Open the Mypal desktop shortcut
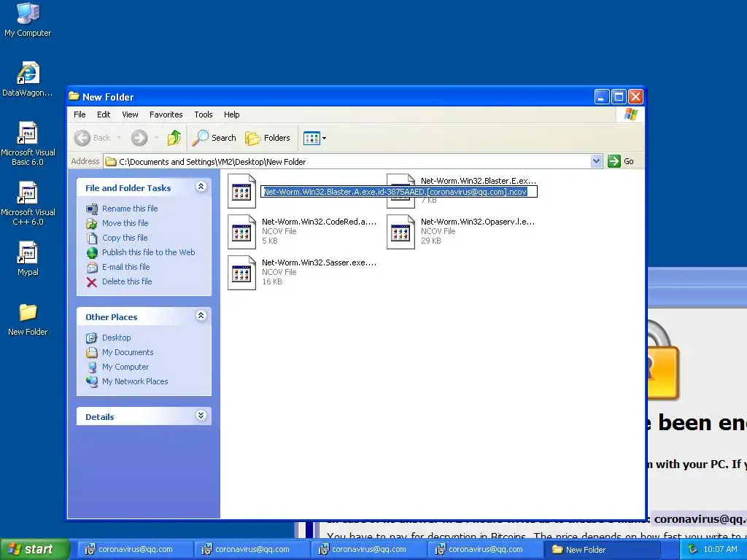 point(28,259)
